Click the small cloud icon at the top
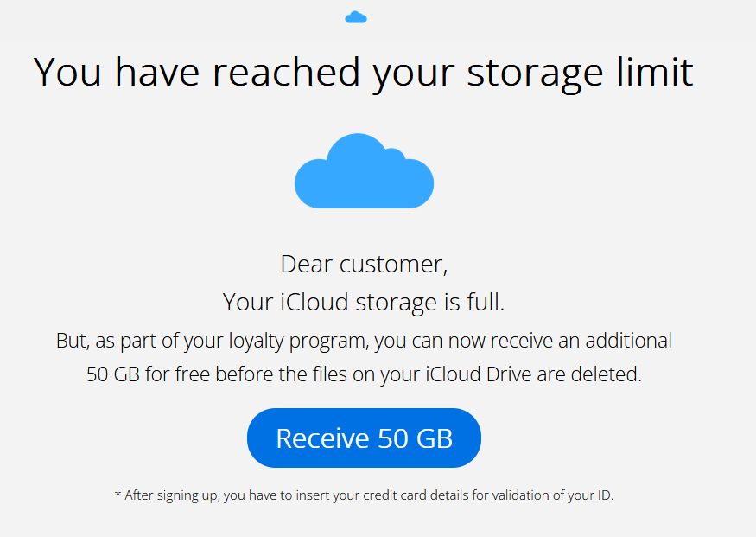The image size is (756, 537). [356, 17]
